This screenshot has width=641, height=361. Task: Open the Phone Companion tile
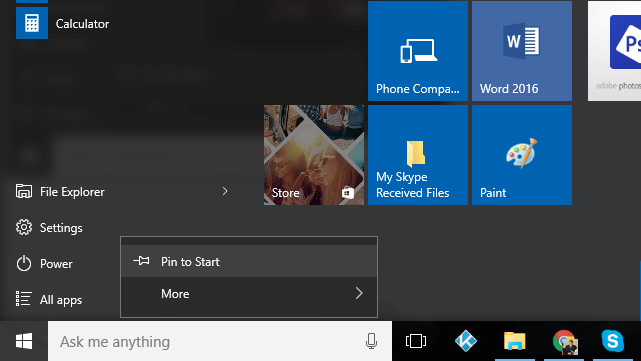(417, 51)
